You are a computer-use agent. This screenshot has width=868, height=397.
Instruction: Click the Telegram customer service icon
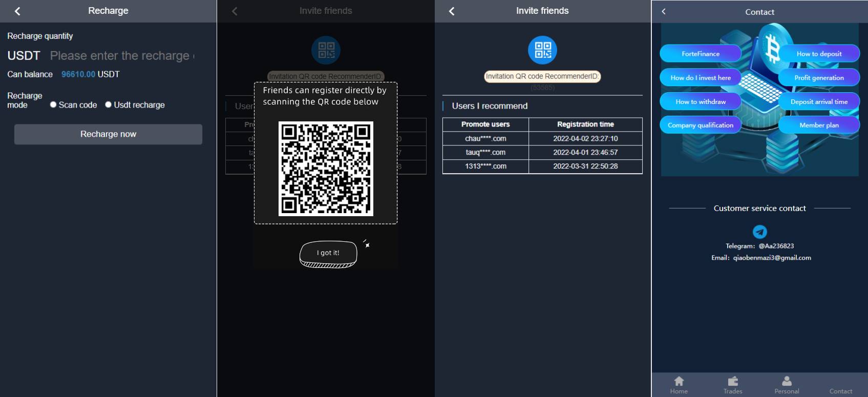coord(759,232)
